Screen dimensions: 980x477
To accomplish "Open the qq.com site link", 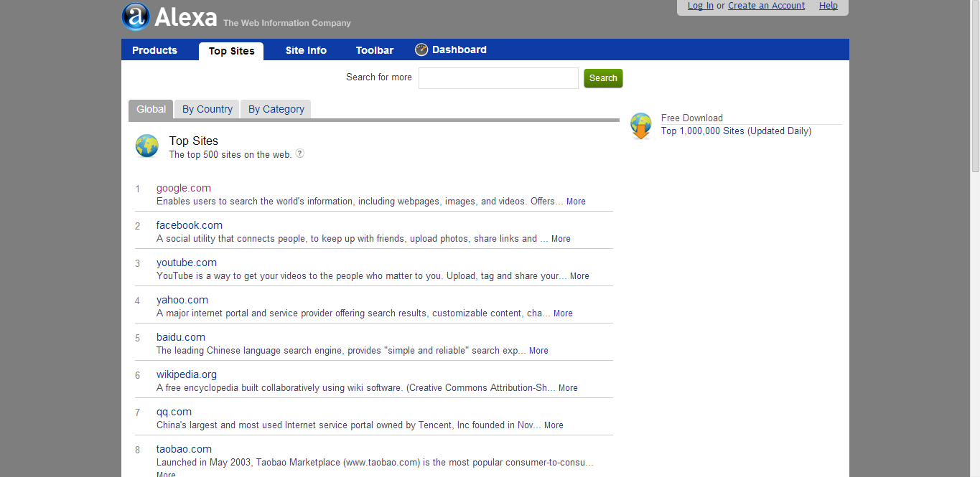I will 174,412.
